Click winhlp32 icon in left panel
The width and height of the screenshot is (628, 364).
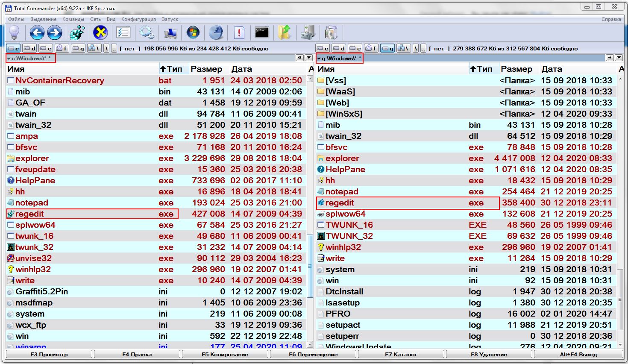[11, 270]
